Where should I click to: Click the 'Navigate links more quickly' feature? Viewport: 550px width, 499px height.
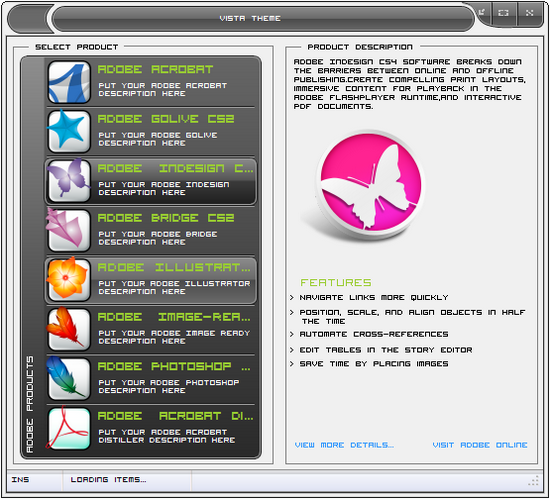[x=374, y=297]
